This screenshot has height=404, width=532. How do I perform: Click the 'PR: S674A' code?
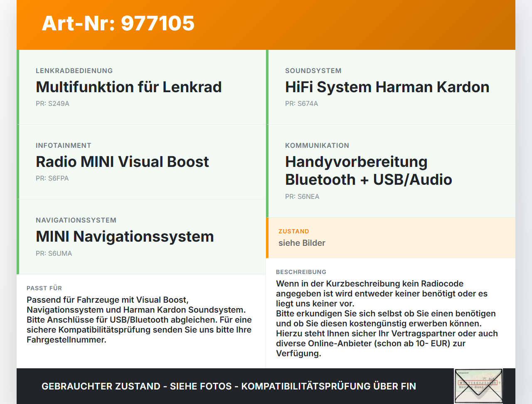pos(301,104)
